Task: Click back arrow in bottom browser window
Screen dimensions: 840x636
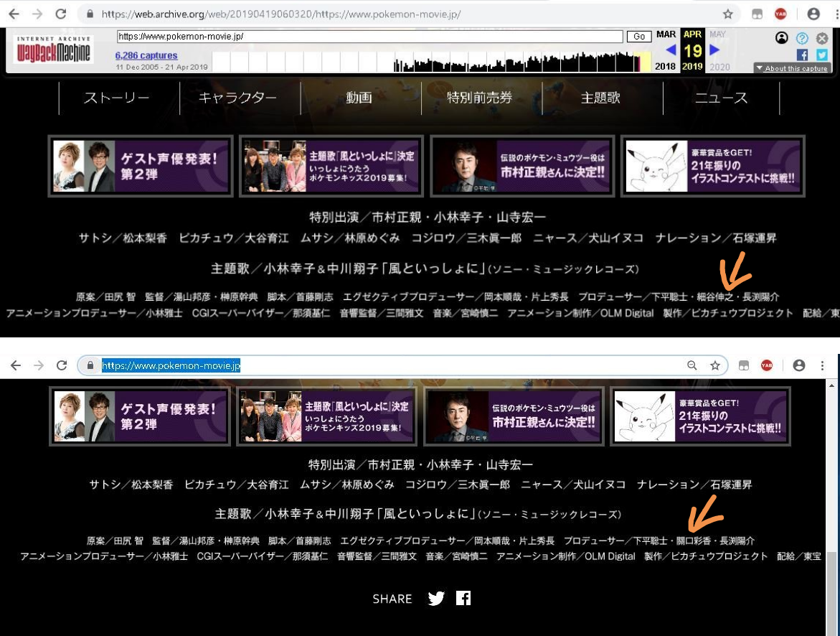Action: pyautogui.click(x=16, y=365)
